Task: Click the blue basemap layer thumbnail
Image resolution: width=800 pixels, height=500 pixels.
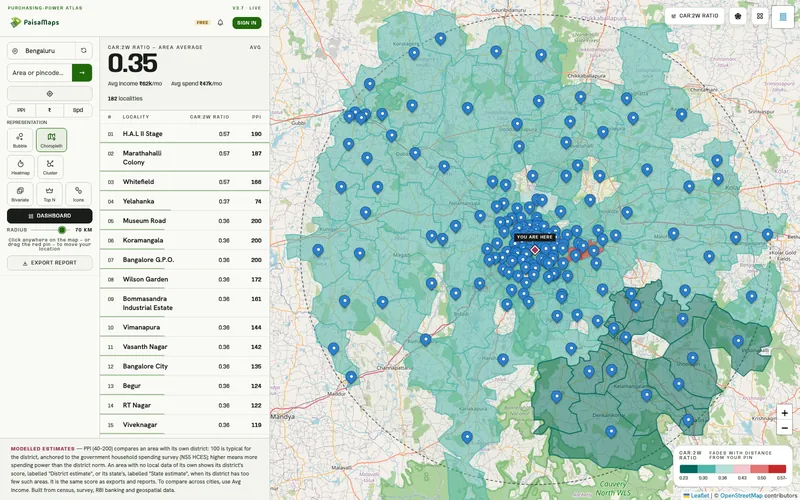Action: pyautogui.click(x=783, y=16)
